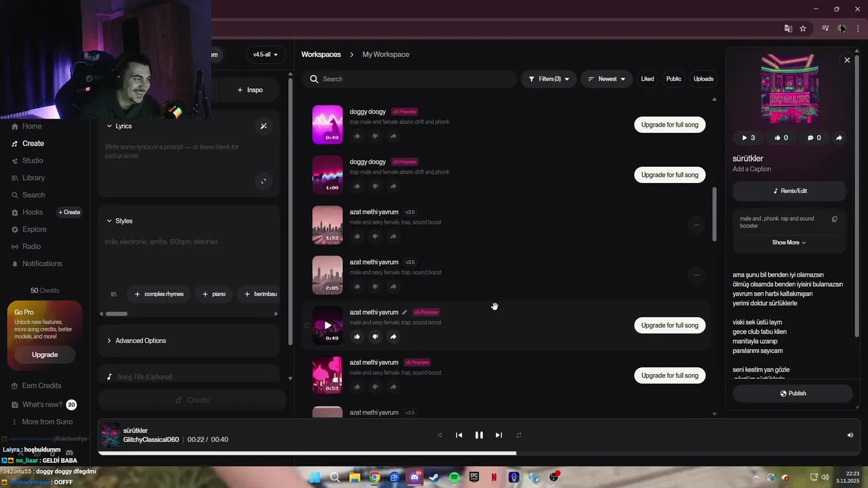Add the complex rhymes style tag
The width and height of the screenshot is (868, 488).
click(159, 294)
